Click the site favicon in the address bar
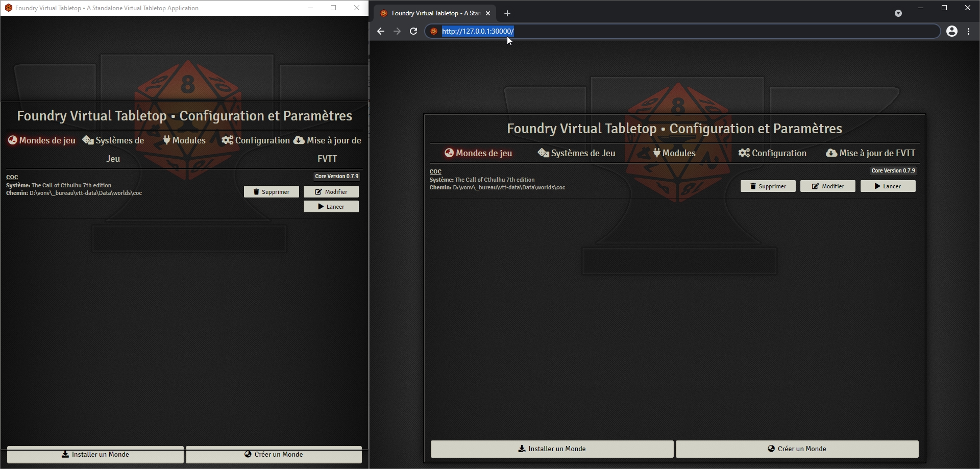Screen dimensions: 980x469 pos(434,31)
